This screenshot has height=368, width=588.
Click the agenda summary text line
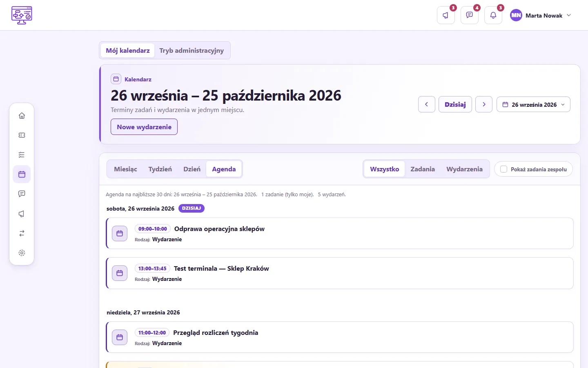pyautogui.click(x=226, y=194)
